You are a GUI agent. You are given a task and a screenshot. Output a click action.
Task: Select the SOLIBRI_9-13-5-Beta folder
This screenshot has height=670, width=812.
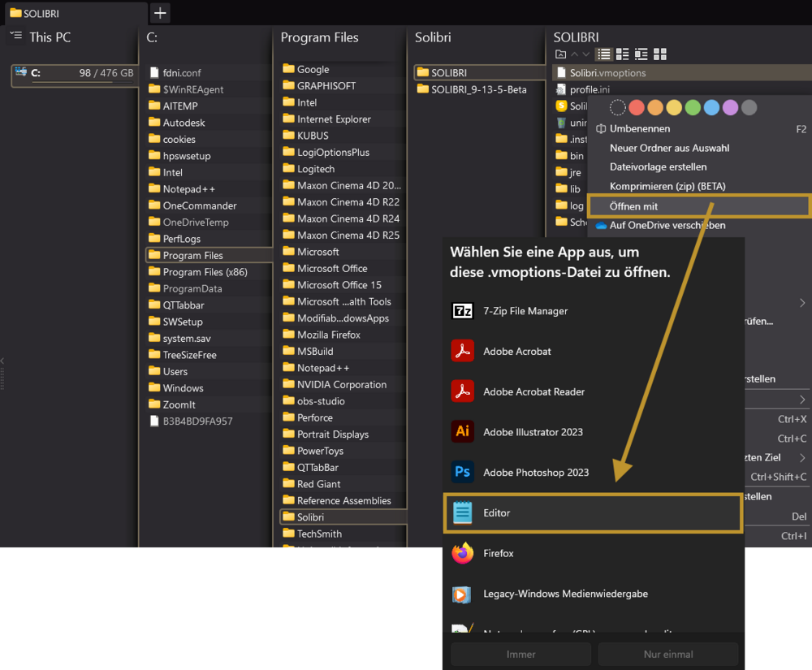[480, 89]
